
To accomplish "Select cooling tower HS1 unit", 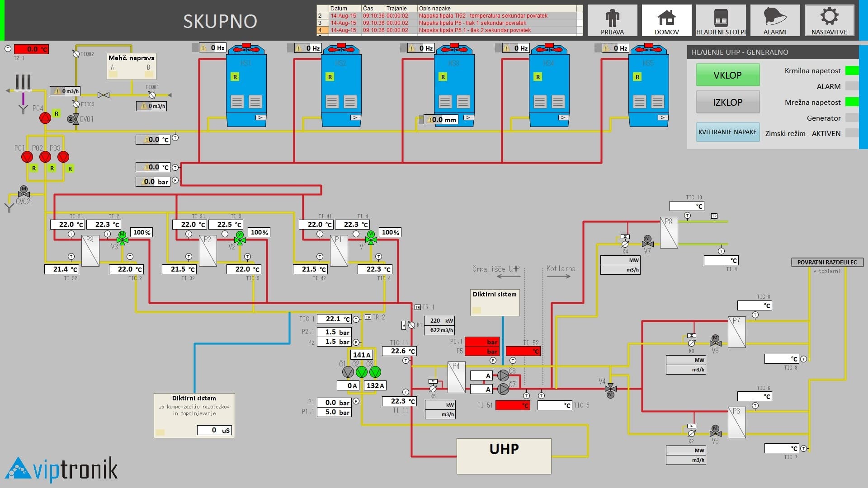I will (x=246, y=88).
